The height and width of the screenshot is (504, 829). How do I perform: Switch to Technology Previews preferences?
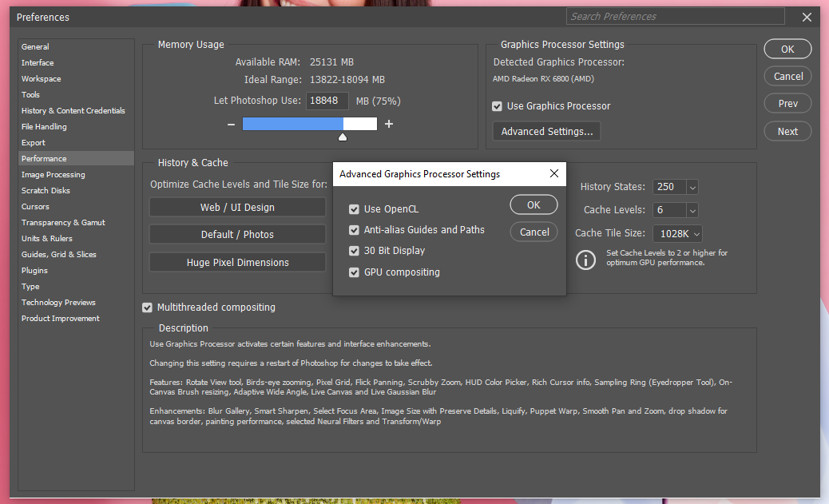[76, 302]
